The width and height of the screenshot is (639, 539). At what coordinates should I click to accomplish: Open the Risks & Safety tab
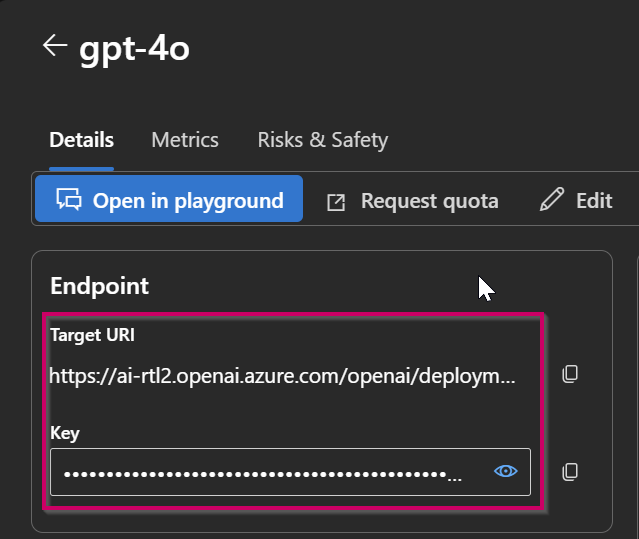pyautogui.click(x=323, y=140)
